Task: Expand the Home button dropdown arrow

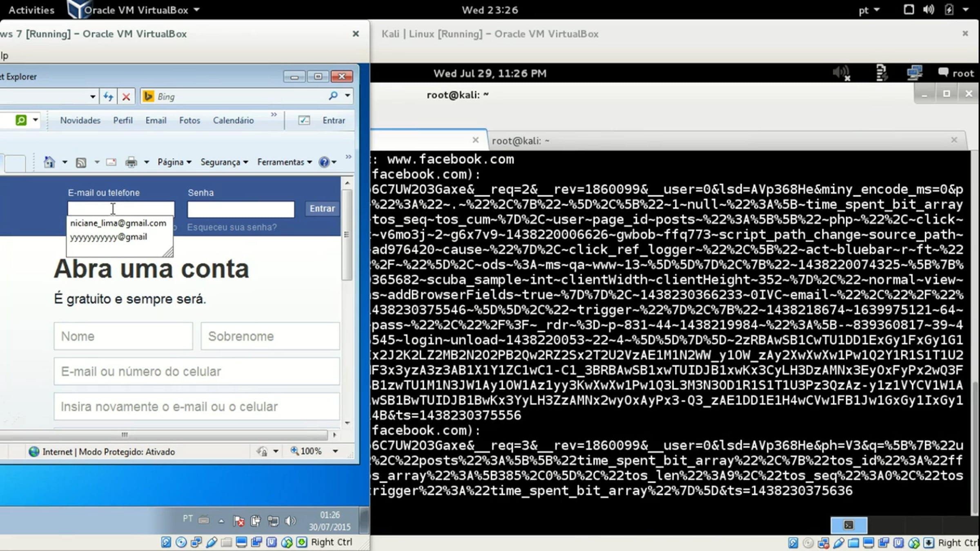Action: [65, 162]
